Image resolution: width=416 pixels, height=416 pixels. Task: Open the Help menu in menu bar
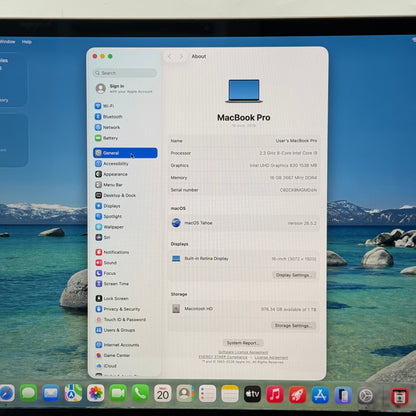[27, 42]
